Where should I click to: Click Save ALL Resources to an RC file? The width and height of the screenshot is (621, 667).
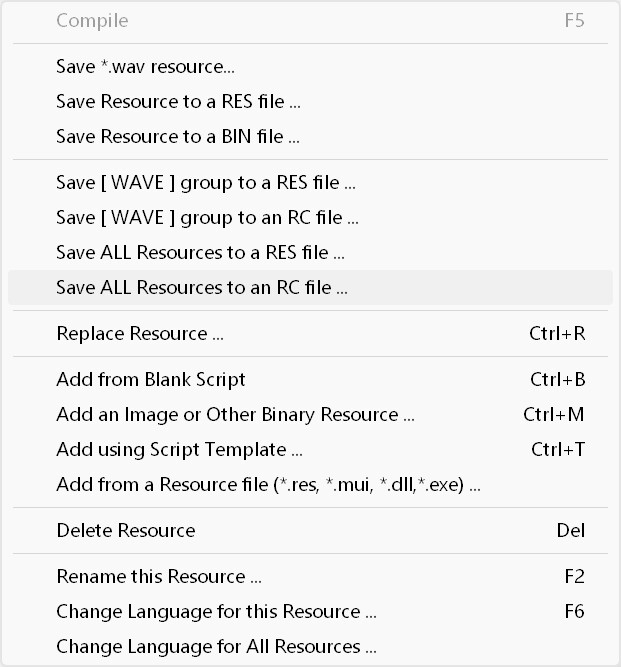point(202,288)
